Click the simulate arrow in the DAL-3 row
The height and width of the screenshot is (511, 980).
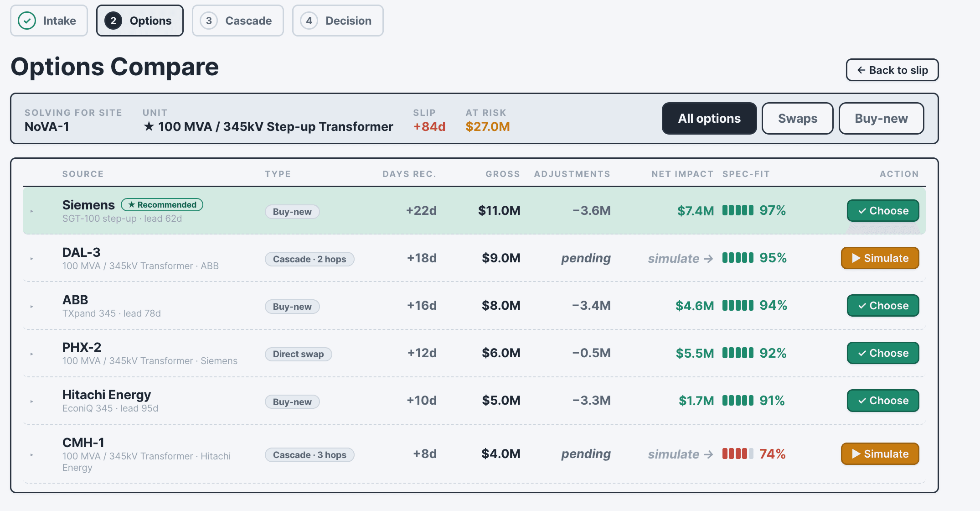(681, 258)
